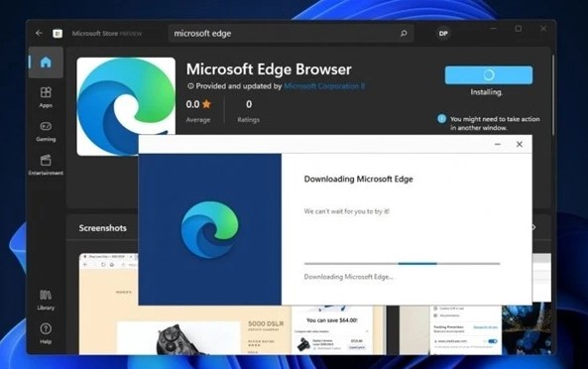The width and height of the screenshot is (588, 369).
Task: Open the Library
Action: [x=46, y=300]
